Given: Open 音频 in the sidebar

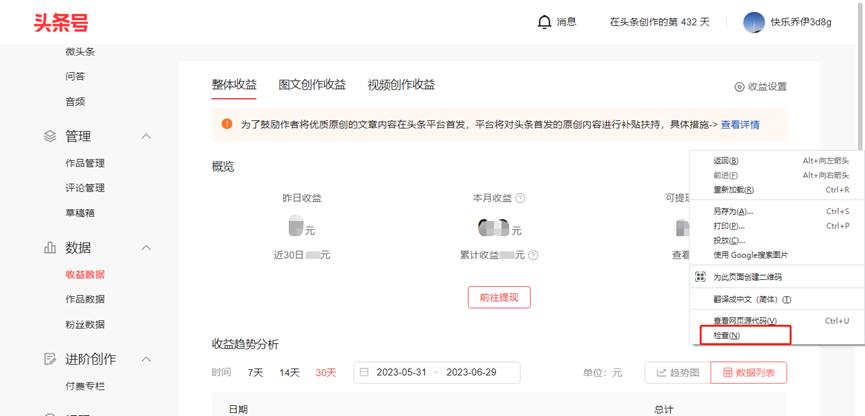Looking at the screenshot, I should click(75, 102).
